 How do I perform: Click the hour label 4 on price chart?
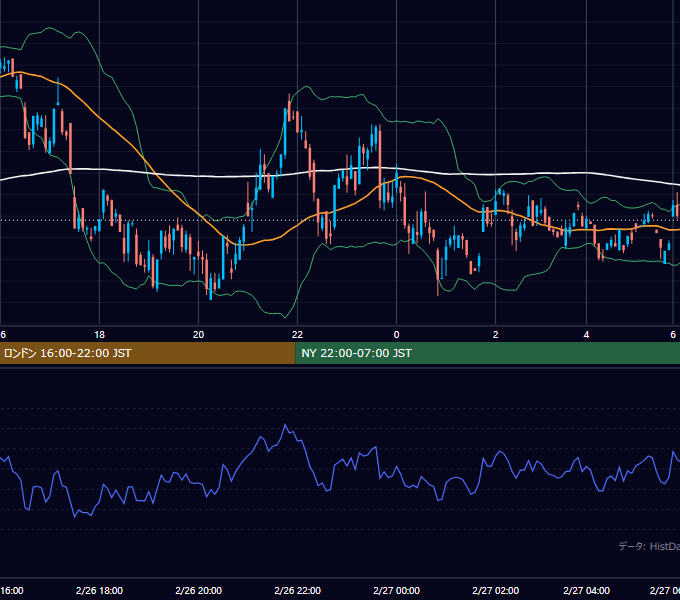click(x=586, y=334)
